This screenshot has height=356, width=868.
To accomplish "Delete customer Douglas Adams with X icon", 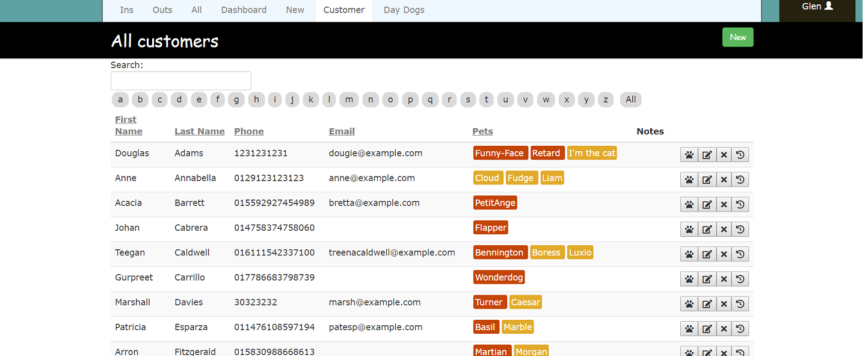I will 724,155.
